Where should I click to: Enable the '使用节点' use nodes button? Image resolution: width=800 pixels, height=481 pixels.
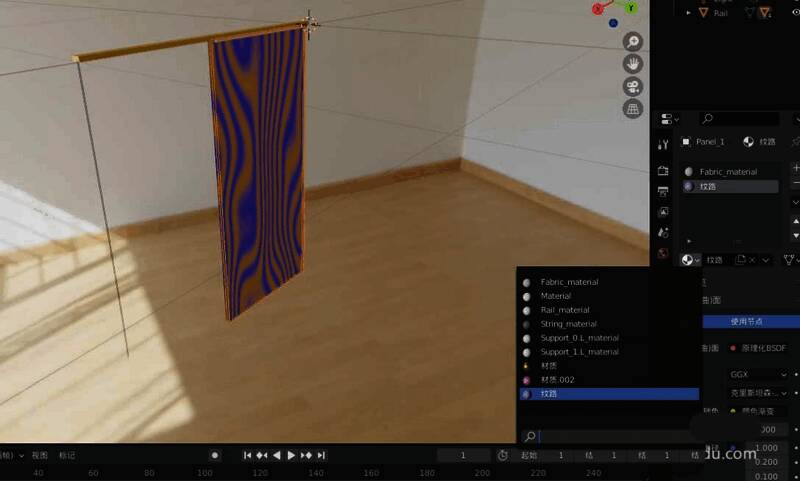click(x=746, y=321)
